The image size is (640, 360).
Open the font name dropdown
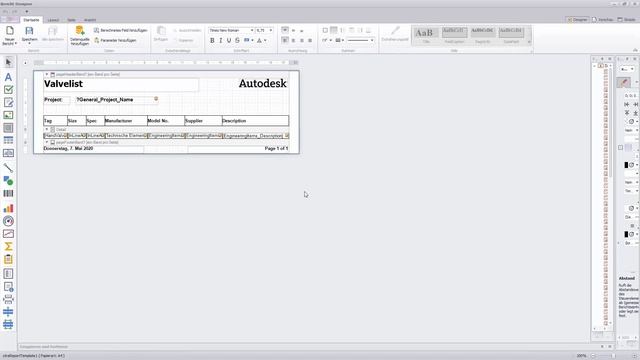click(252, 30)
